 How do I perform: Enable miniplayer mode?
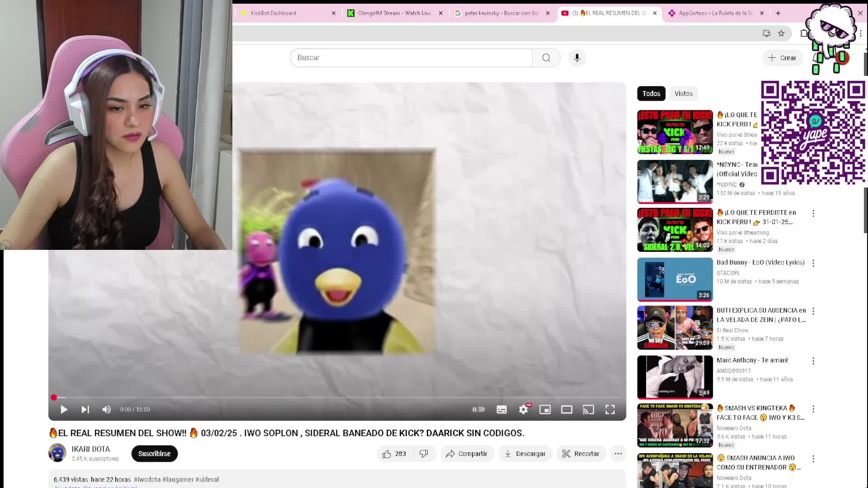click(x=545, y=409)
